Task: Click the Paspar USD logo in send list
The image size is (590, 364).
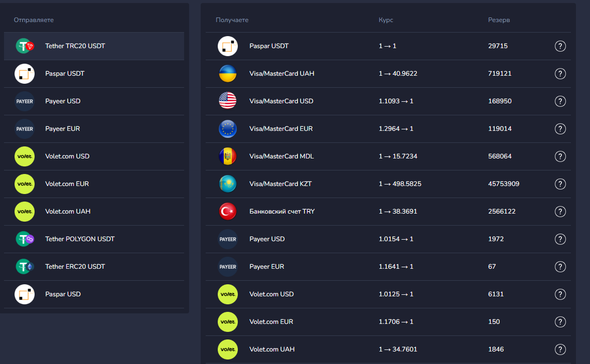Action: point(25,294)
